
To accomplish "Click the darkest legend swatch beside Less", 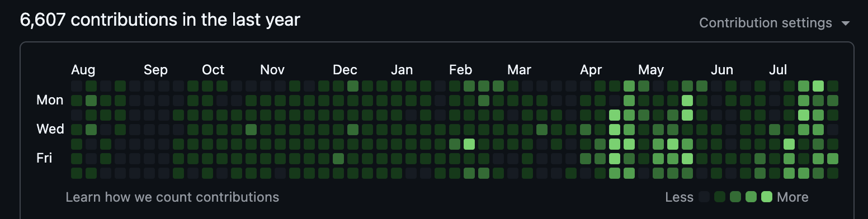I will point(704,197).
